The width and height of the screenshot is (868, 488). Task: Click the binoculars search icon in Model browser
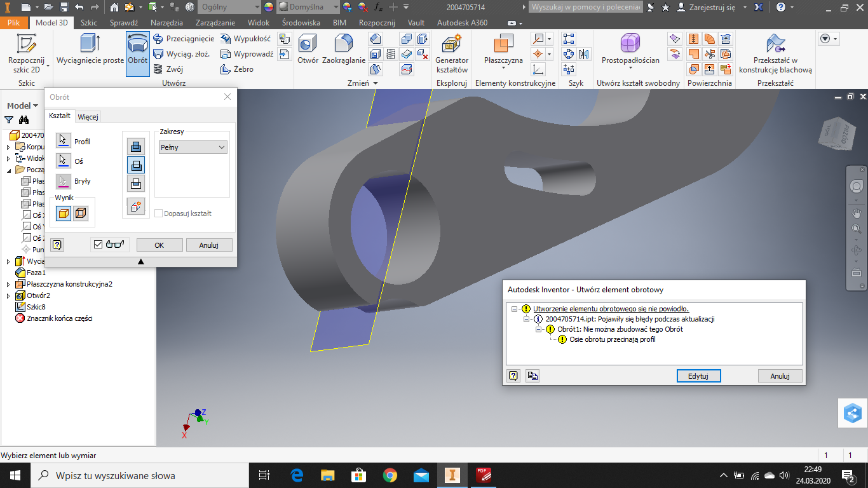(24, 119)
